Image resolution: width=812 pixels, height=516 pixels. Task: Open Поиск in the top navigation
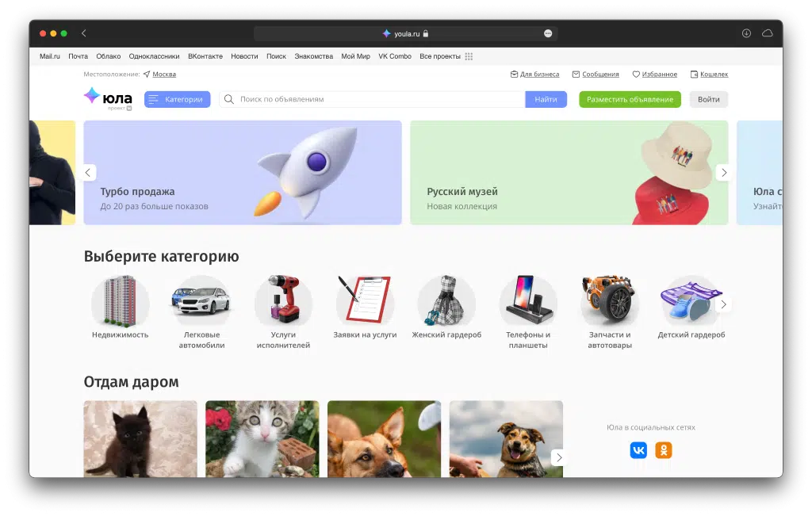tap(276, 56)
